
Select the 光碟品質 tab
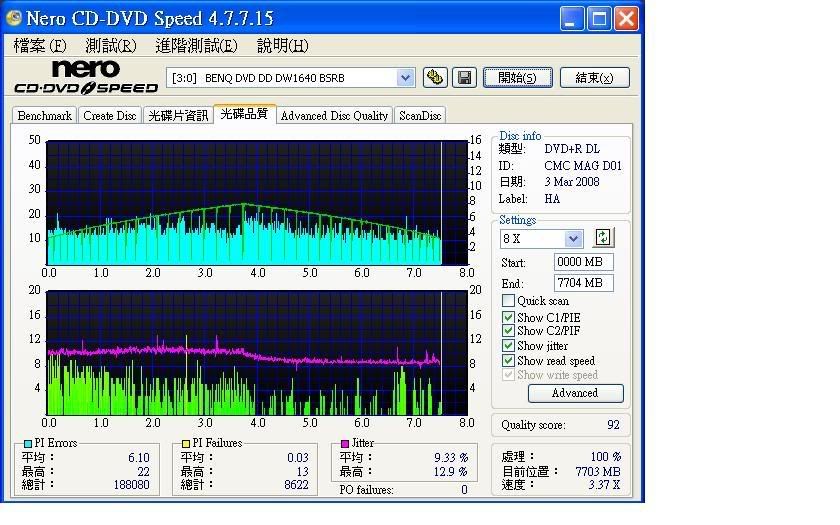pyautogui.click(x=244, y=114)
